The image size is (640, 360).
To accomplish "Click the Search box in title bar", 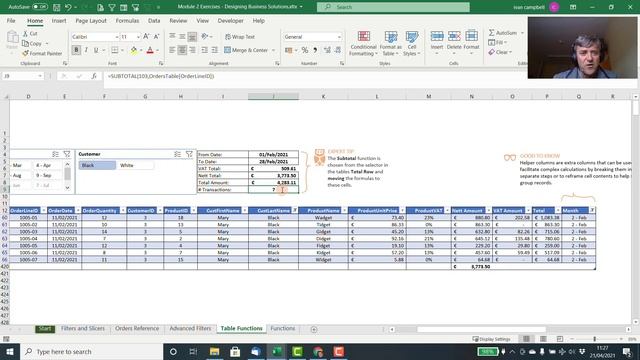I will [393, 7].
